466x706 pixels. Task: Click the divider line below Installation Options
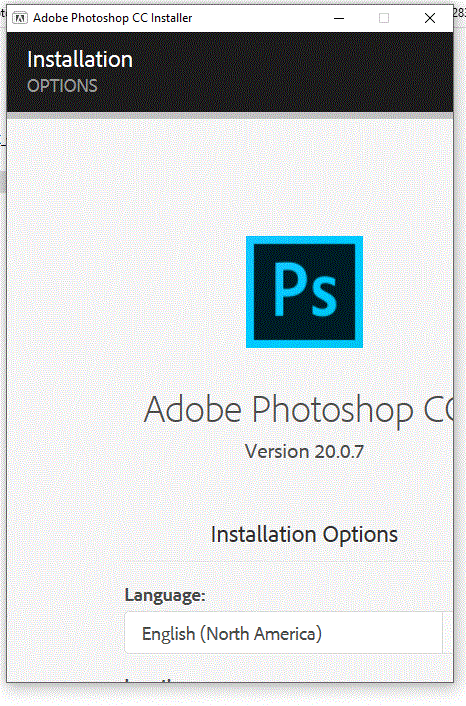(x=289, y=561)
